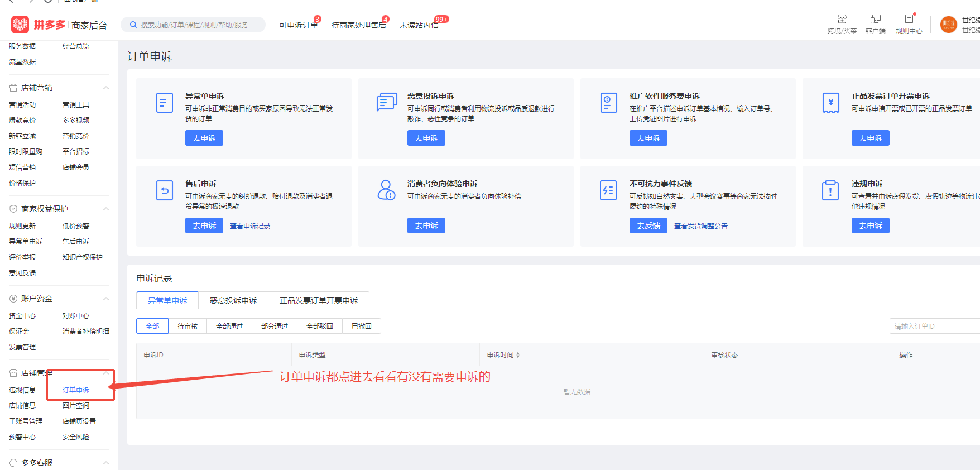Viewport: 980px width, 470px height.
Task: Filter records by 全部驳回 status
Action: pos(319,327)
